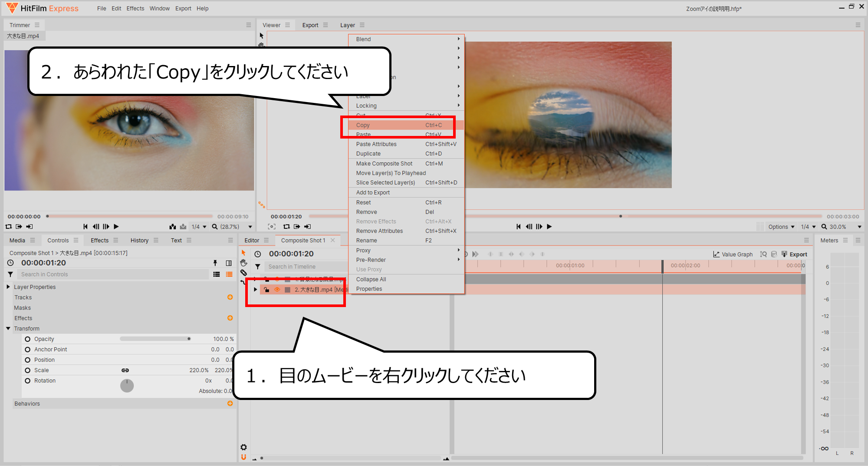
Task: Collapse the Transform section
Action: coord(8,329)
